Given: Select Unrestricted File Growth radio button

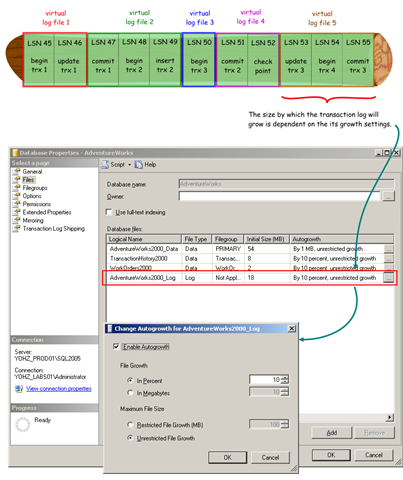Looking at the screenshot, I should [130, 438].
